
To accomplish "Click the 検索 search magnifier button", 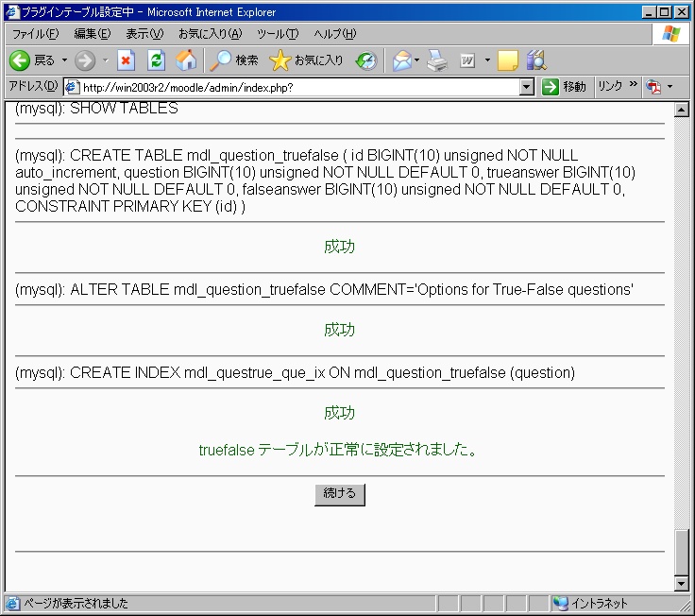I will [x=233, y=60].
